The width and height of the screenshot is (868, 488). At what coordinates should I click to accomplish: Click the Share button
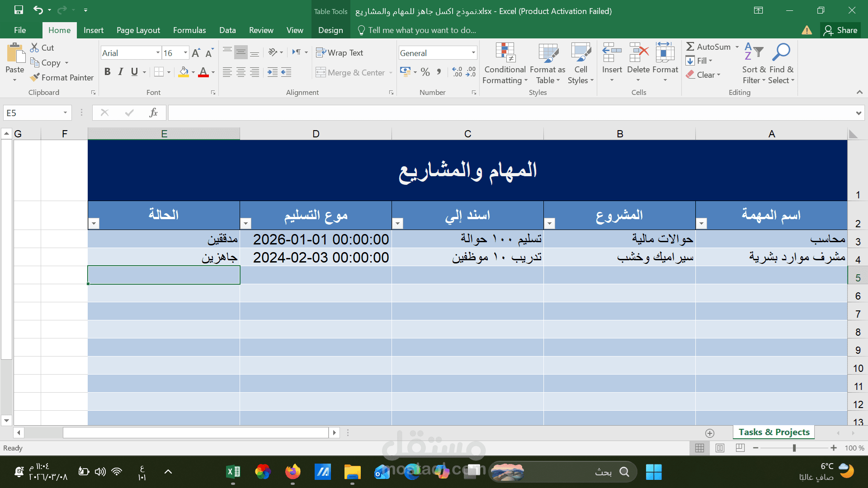(840, 30)
